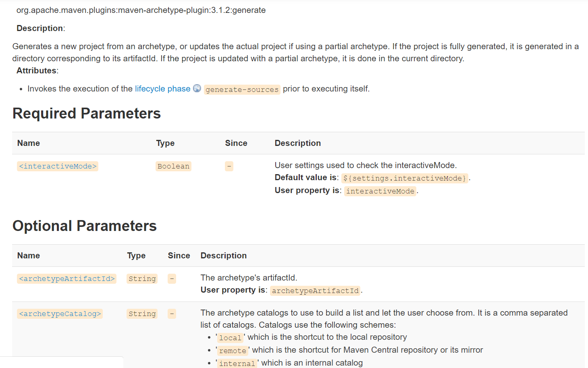Viewport: 588px width, 368px height.
Task: Click the globe external-link icon
Action: (197, 88)
